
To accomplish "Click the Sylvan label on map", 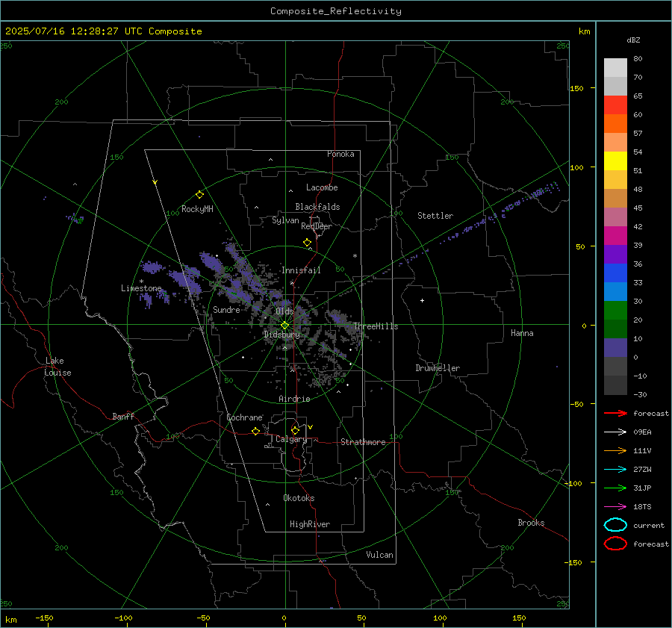I will [285, 220].
